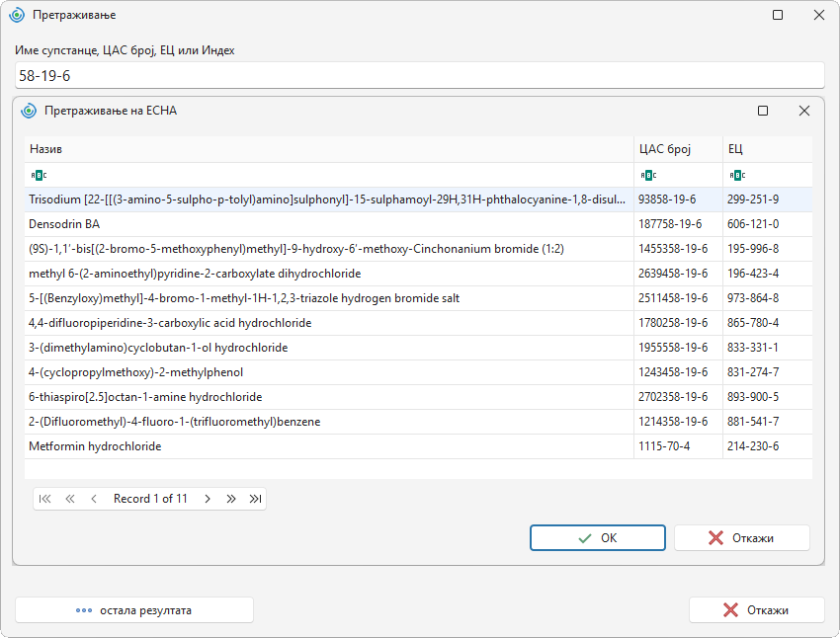The height and width of the screenshot is (638, 840).
Task: Click the остала резултата button
Action: point(134,610)
